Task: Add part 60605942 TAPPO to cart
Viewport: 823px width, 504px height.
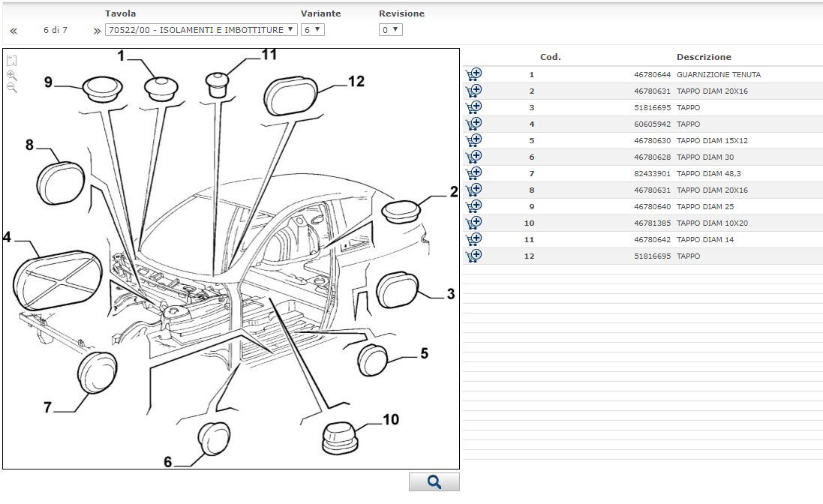Action: click(x=473, y=124)
